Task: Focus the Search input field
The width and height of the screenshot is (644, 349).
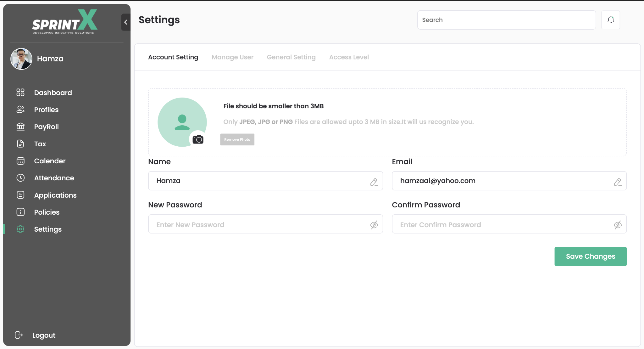Action: tap(506, 20)
